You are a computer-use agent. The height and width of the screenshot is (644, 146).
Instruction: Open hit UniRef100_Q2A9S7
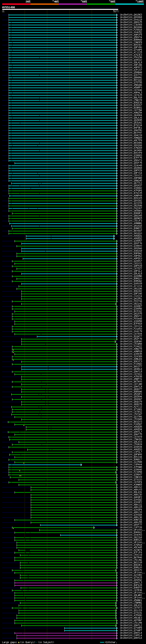(131, 261)
